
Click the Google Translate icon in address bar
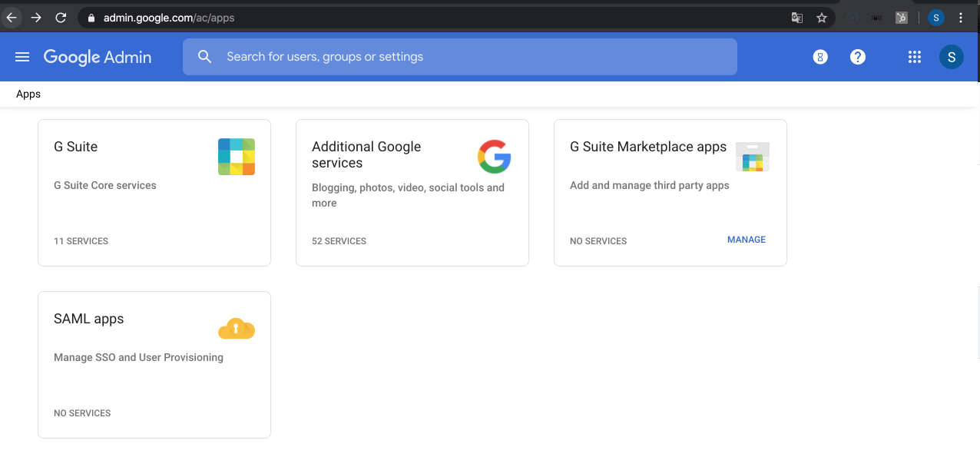[796, 17]
